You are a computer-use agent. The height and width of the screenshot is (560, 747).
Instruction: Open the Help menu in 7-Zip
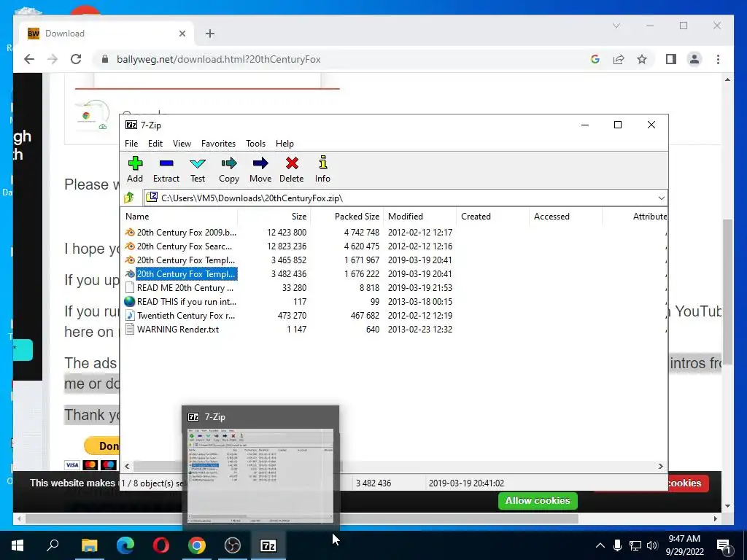pos(285,144)
